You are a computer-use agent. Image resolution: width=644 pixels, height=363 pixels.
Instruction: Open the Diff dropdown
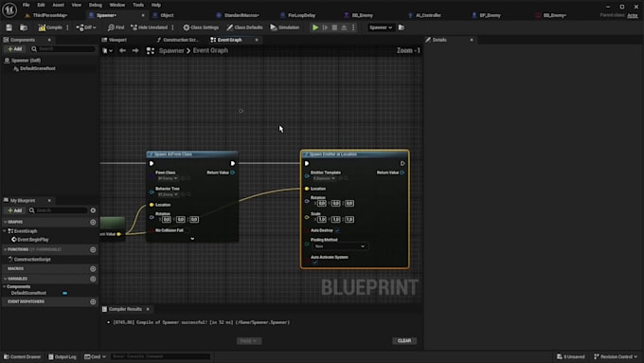(86, 27)
